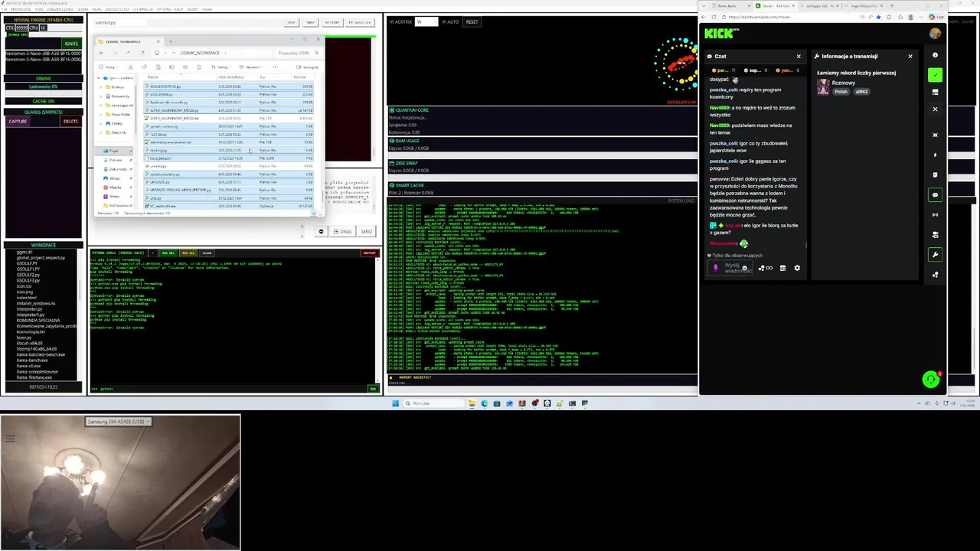
Task: Click the IGNITE button
Action: (71, 44)
